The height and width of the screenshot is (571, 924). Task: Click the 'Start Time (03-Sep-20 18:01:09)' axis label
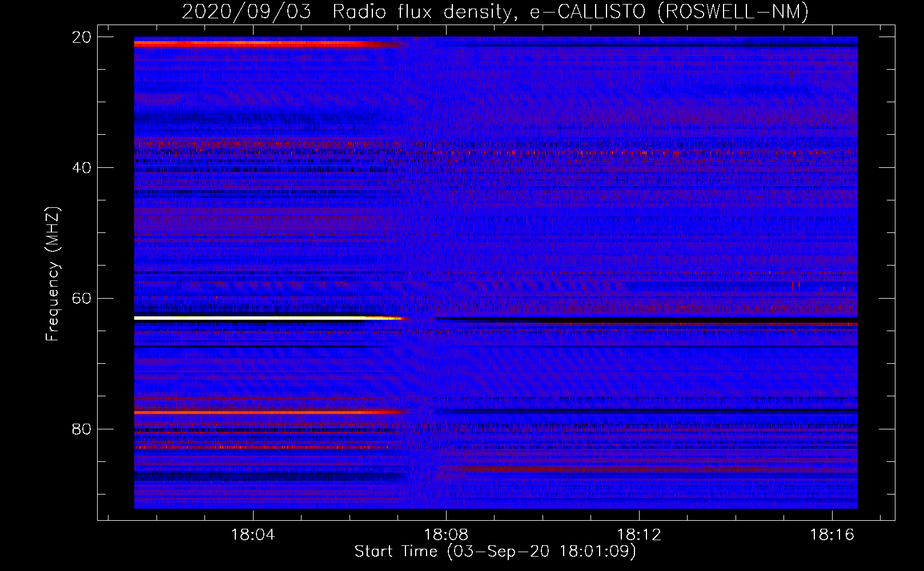(495, 552)
